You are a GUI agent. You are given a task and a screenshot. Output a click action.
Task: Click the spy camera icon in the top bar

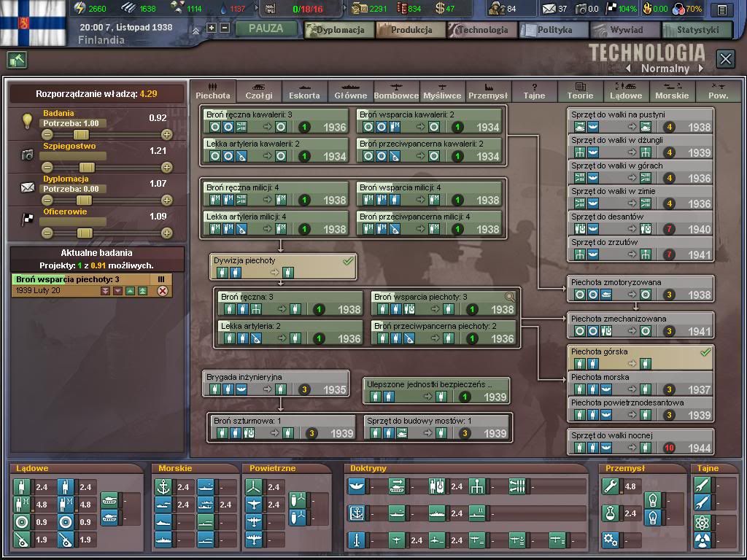coord(581,9)
